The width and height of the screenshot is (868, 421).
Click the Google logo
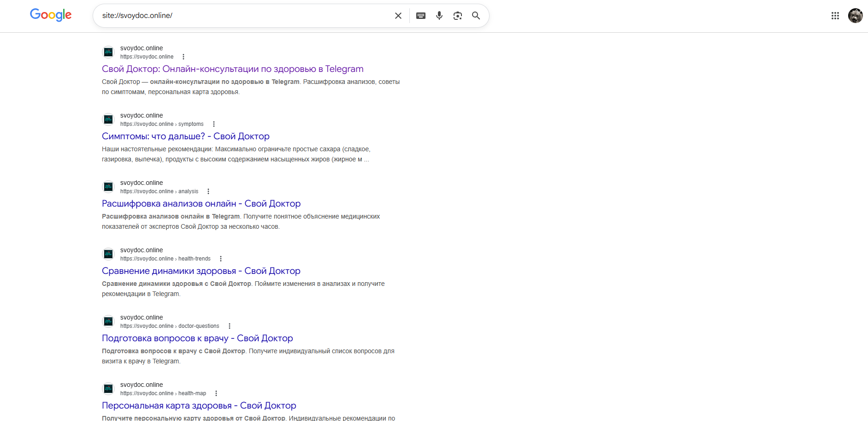51,15
